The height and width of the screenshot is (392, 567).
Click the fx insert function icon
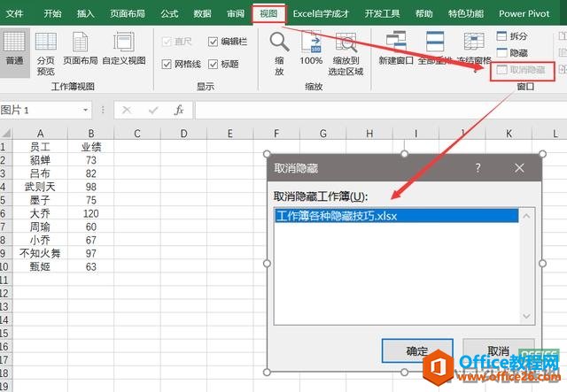point(179,110)
